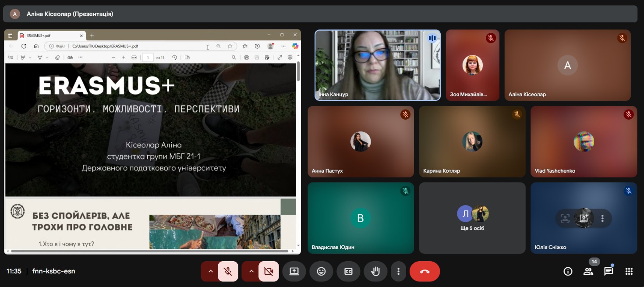Expand microphone audio options chevron
Viewport: 644px width, 287px height.
click(210, 271)
